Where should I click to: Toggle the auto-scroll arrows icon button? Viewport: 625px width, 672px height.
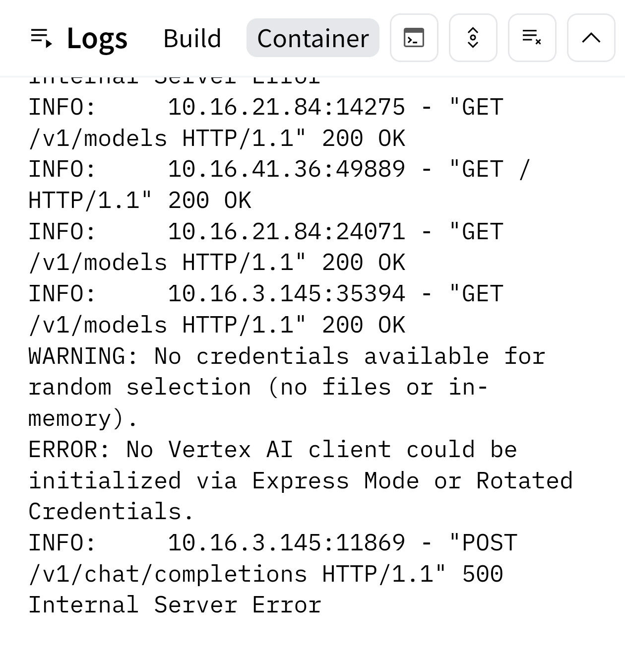(x=473, y=38)
